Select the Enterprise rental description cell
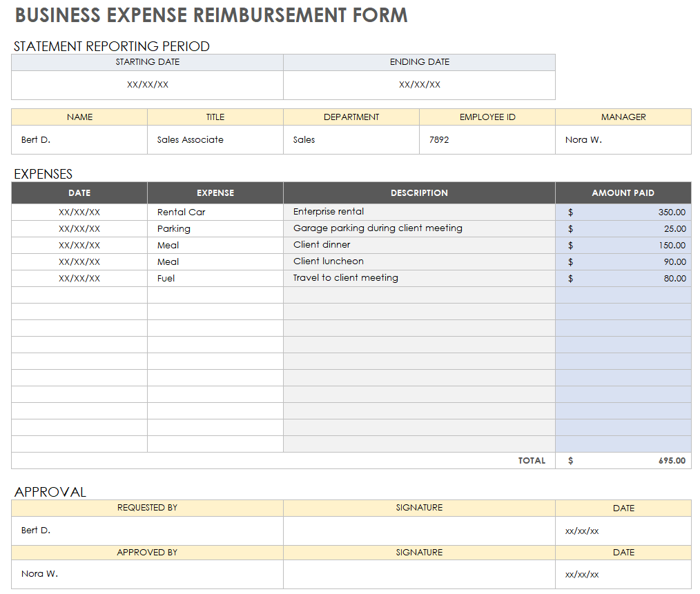 tap(420, 212)
